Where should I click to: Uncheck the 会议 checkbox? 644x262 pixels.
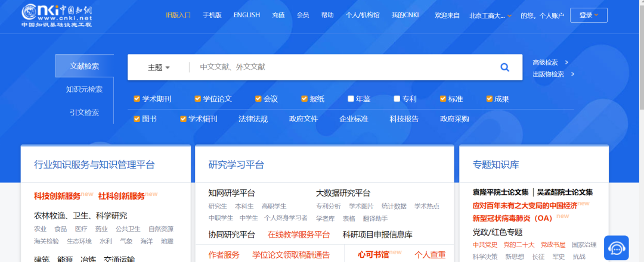(x=258, y=98)
